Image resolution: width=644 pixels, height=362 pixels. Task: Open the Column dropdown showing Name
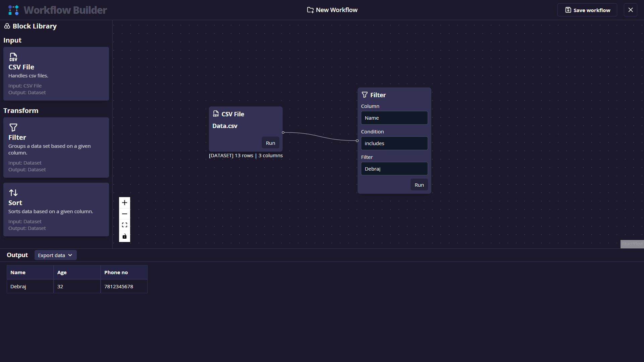[x=394, y=118]
